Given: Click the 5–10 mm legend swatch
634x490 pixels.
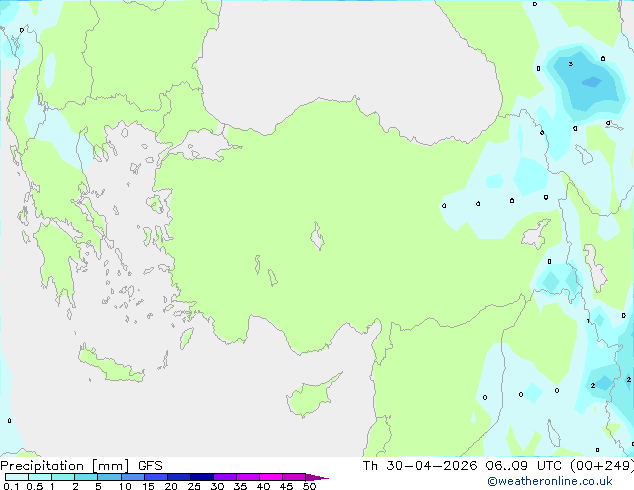Looking at the screenshot, I should pyautogui.click(x=109, y=477).
